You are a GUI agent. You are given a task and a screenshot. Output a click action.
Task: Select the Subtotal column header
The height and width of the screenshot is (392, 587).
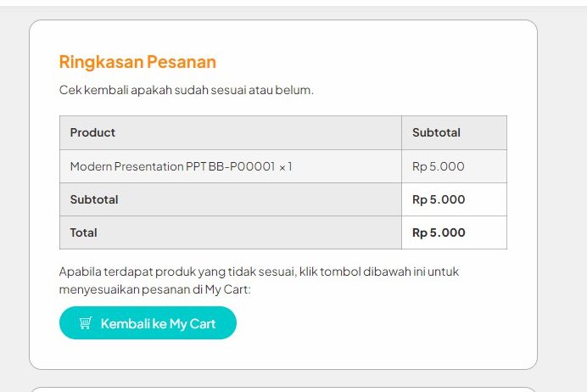pyautogui.click(x=436, y=132)
